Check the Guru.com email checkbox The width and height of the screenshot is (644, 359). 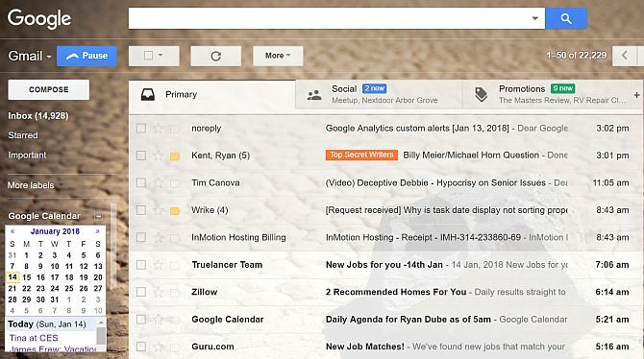point(141,347)
